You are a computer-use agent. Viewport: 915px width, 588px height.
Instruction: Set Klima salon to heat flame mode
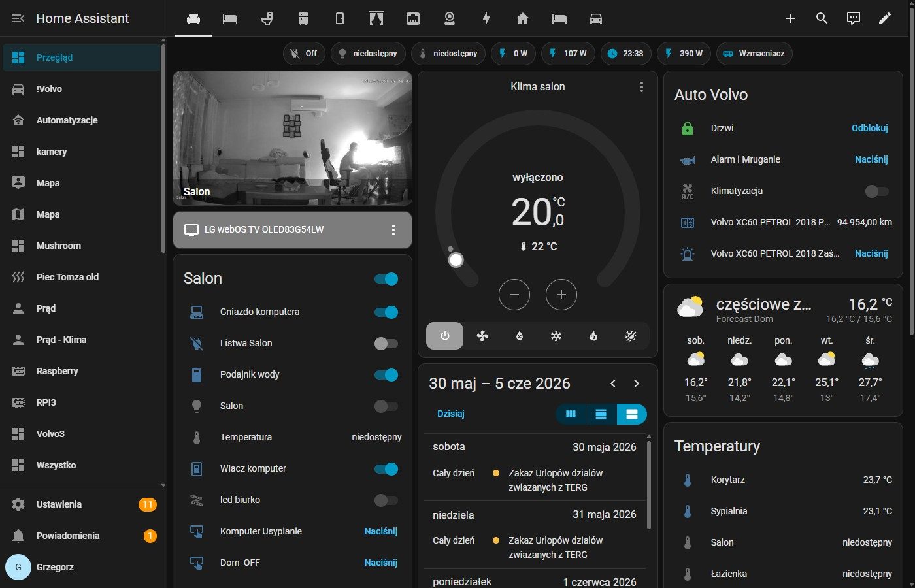pos(593,336)
